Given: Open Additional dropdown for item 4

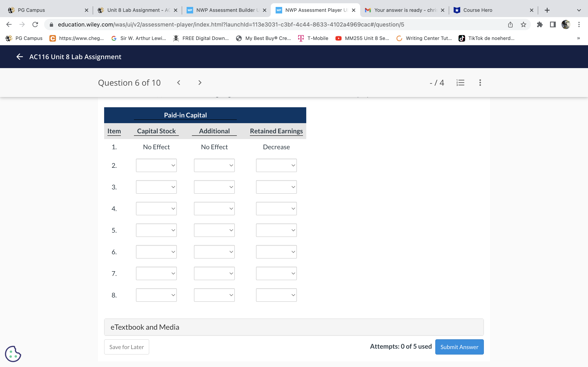Looking at the screenshot, I should [x=214, y=209].
